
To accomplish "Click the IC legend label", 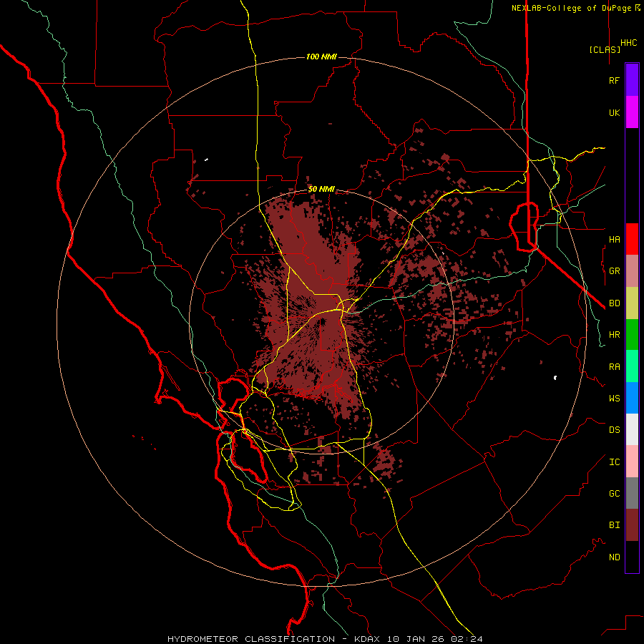I will [x=614, y=462].
